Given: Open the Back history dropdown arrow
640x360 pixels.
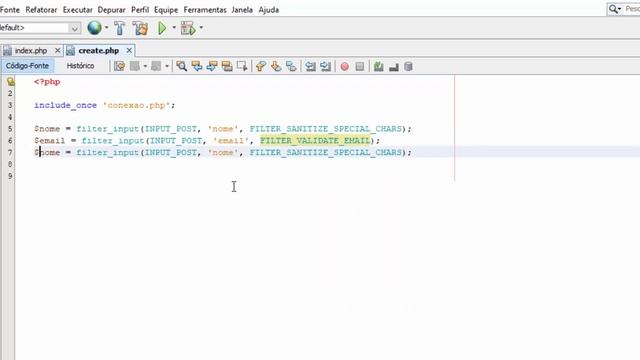Looking at the screenshot, I should 145,66.
